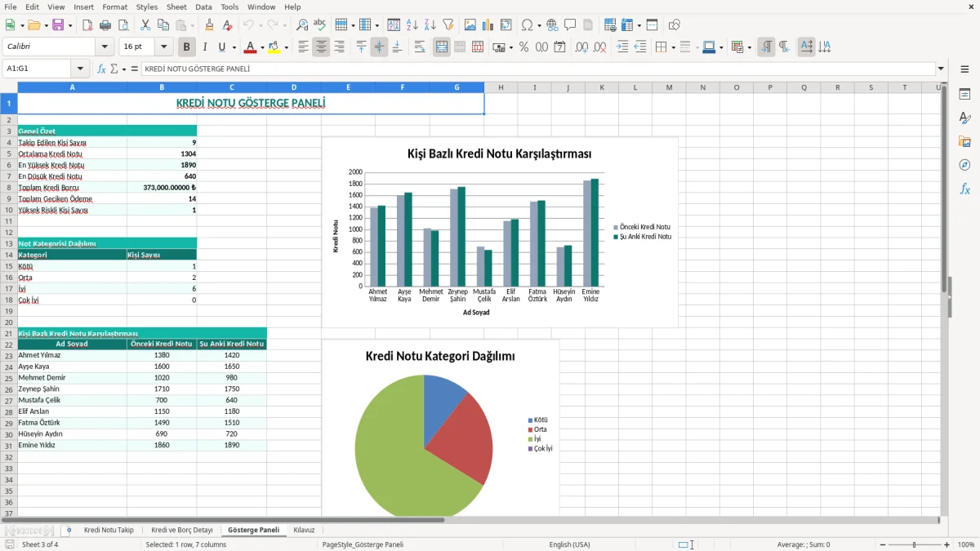Clear direct formatting icon
This screenshot has height=551, width=980.
227,25
